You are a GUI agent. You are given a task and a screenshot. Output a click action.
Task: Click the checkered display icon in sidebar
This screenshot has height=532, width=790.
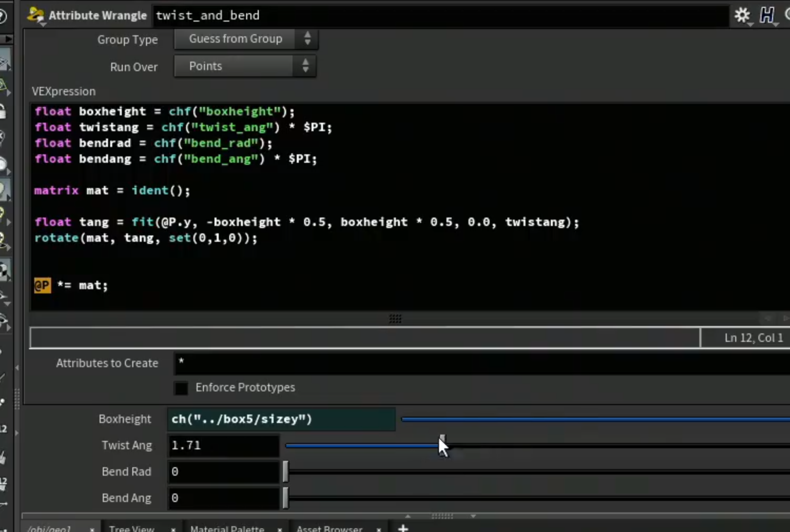pos(3,271)
